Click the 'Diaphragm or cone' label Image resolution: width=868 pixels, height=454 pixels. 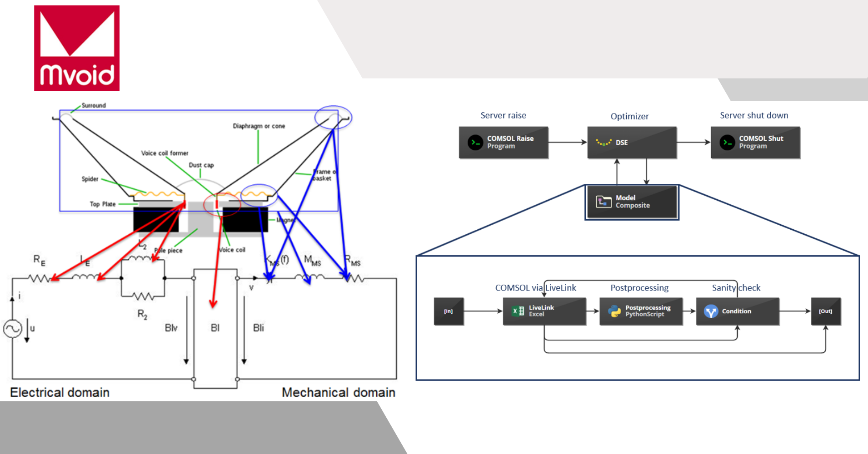(x=259, y=126)
